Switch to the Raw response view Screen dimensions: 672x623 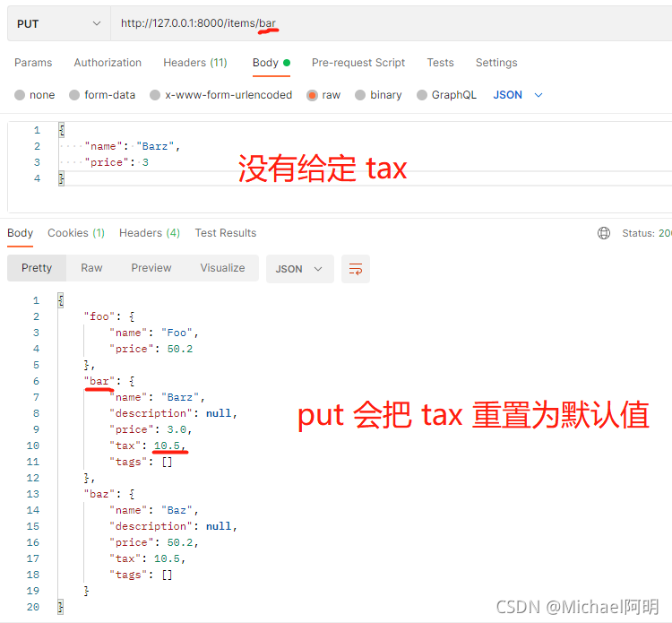91,268
